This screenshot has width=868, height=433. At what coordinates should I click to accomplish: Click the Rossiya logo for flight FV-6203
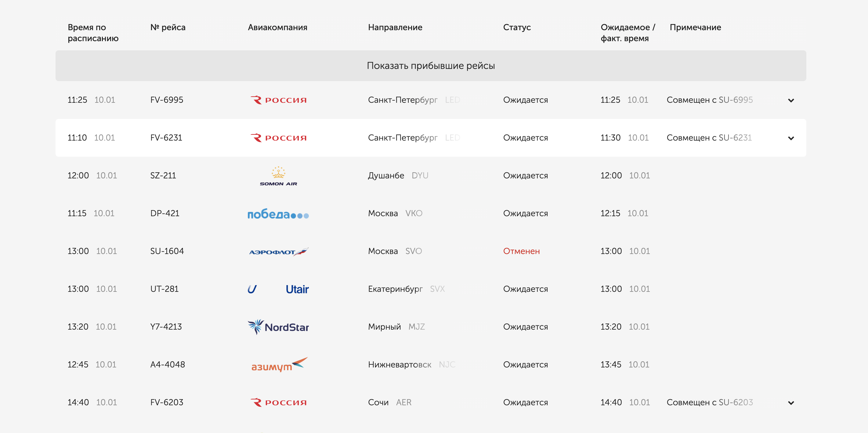(x=278, y=403)
